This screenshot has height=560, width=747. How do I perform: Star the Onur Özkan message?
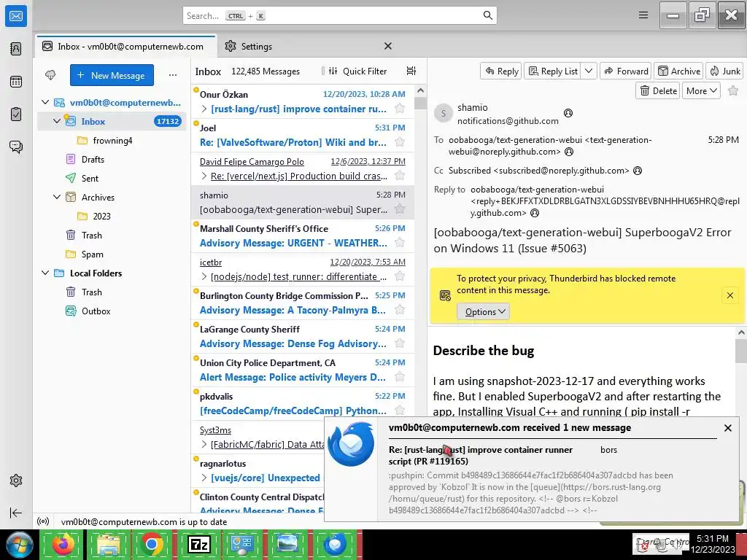(x=400, y=109)
